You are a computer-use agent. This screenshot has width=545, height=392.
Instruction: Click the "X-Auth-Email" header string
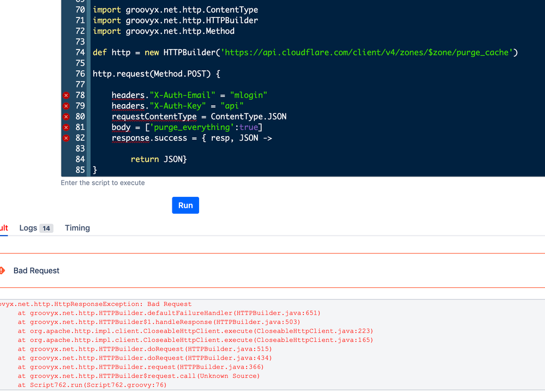pos(182,95)
